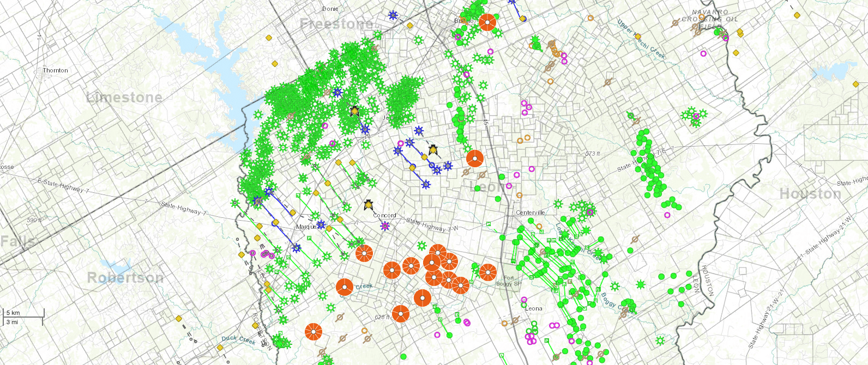
Task: Click the Interstate 45 shield label
Action: pyautogui.click(x=485, y=123)
